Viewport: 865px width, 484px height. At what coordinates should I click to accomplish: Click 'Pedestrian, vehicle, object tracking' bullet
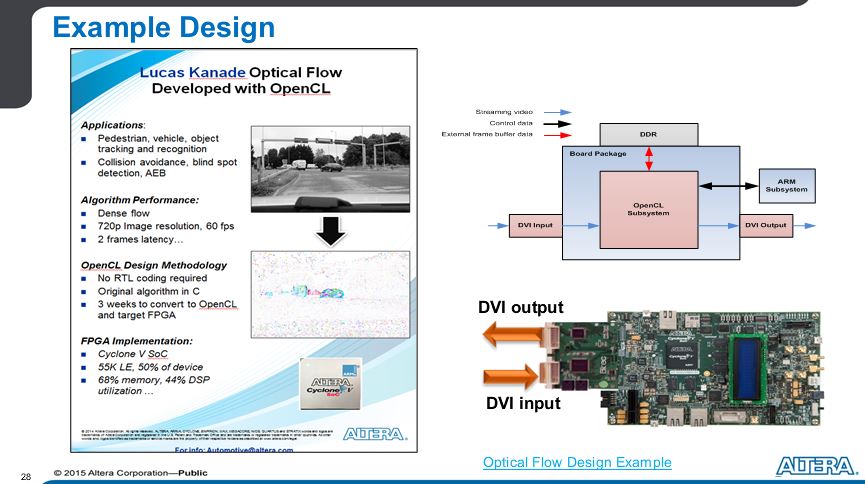(x=158, y=143)
